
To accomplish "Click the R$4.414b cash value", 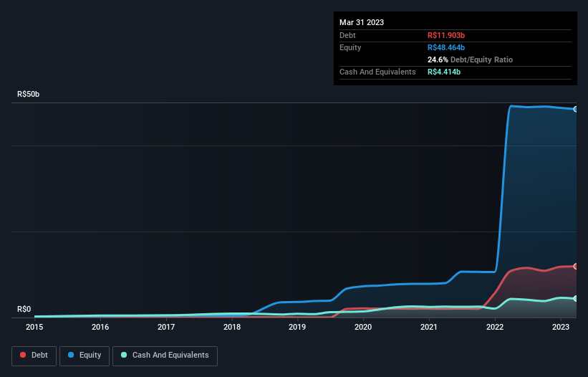I will pos(444,72).
